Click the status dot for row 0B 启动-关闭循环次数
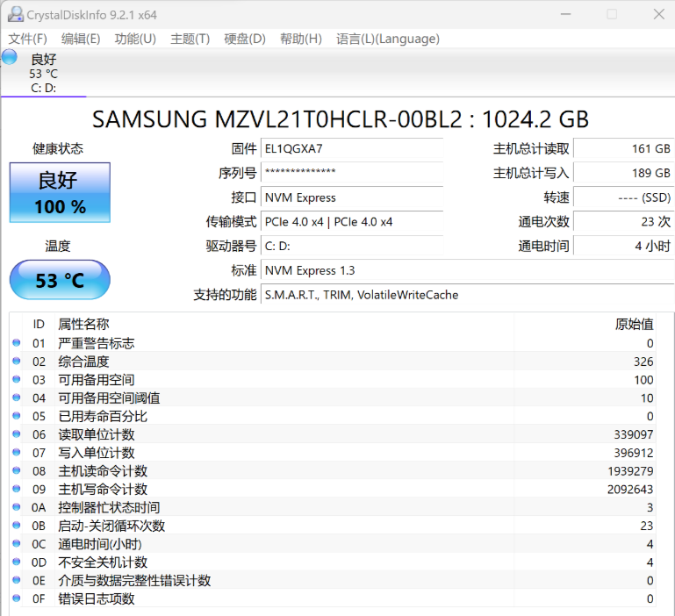The height and width of the screenshot is (616, 675). pyautogui.click(x=17, y=525)
